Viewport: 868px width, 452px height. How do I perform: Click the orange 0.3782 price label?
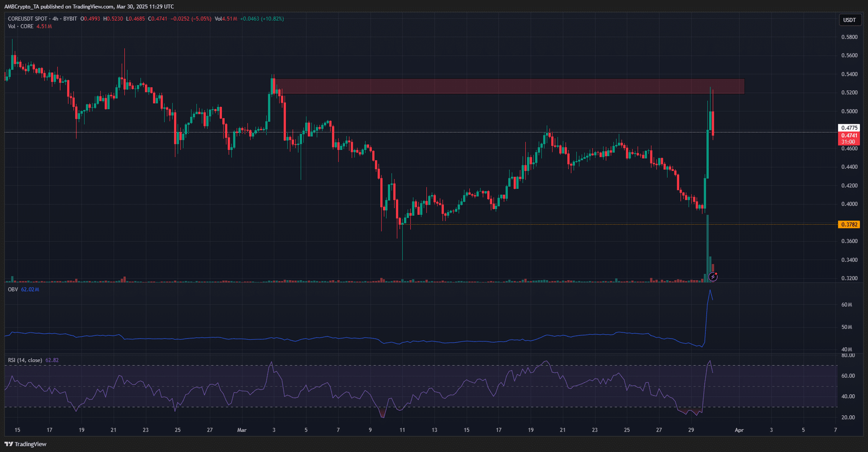(x=849, y=225)
